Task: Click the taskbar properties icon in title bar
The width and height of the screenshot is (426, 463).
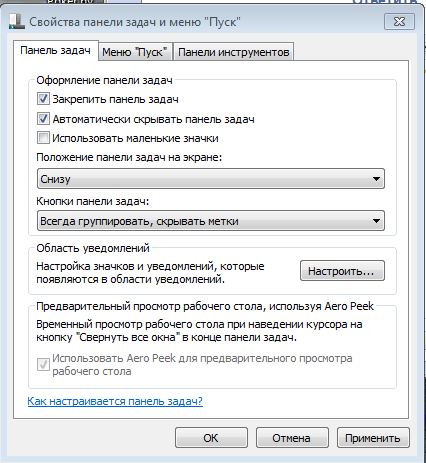Action: 16,22
